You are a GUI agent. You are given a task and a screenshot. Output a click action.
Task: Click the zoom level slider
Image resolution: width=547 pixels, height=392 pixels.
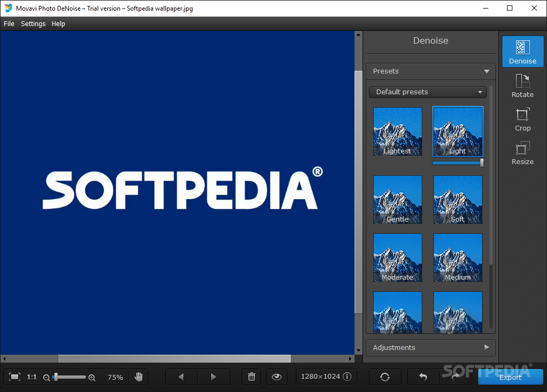point(69,377)
